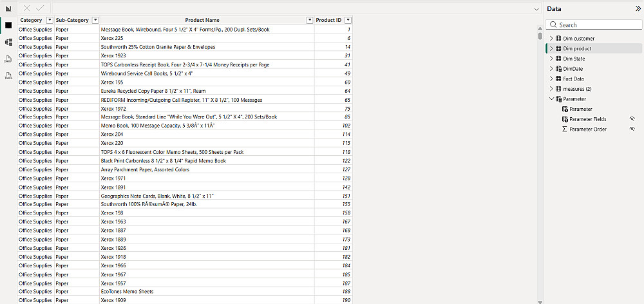Click scrollbar down arrow of table
This screenshot has height=304, width=644.
pyautogui.click(x=540, y=301)
